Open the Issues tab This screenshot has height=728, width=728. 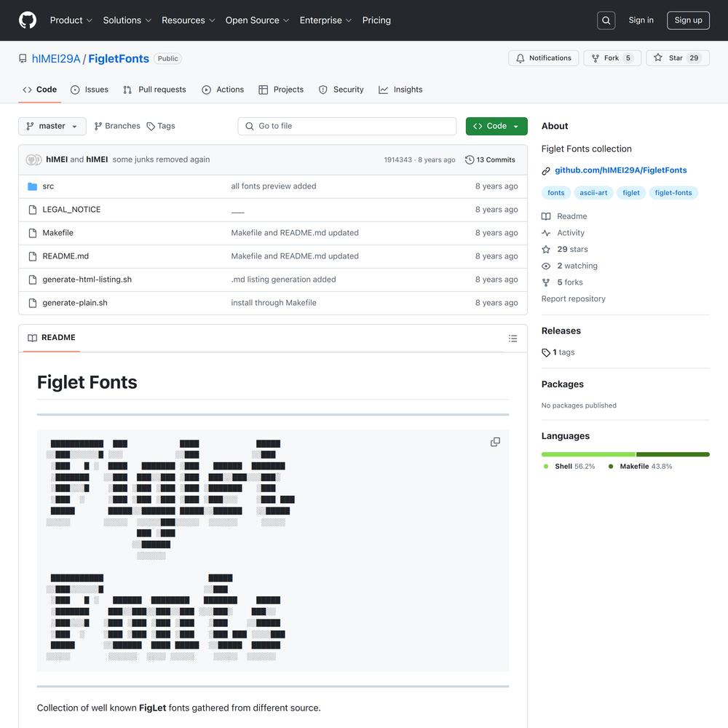(x=89, y=90)
